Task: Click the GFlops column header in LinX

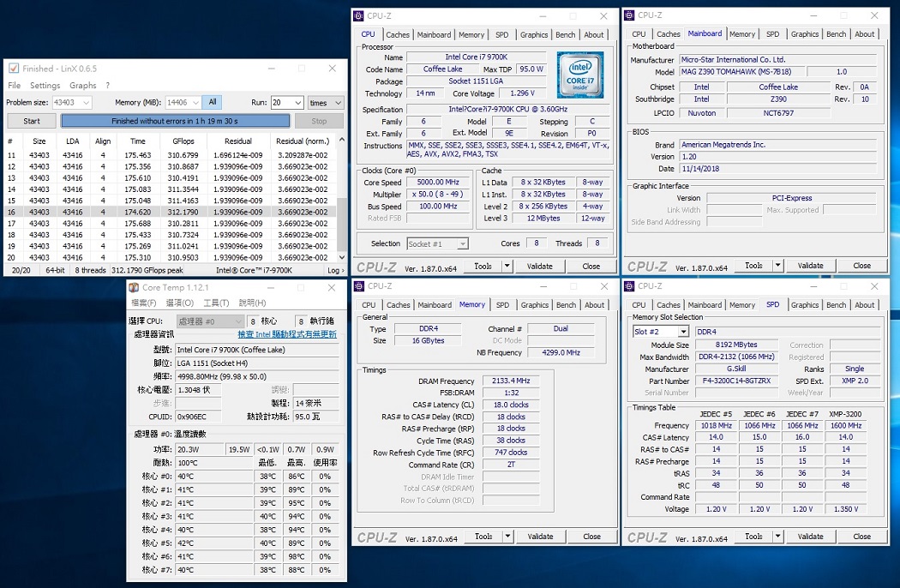Action: [183, 141]
